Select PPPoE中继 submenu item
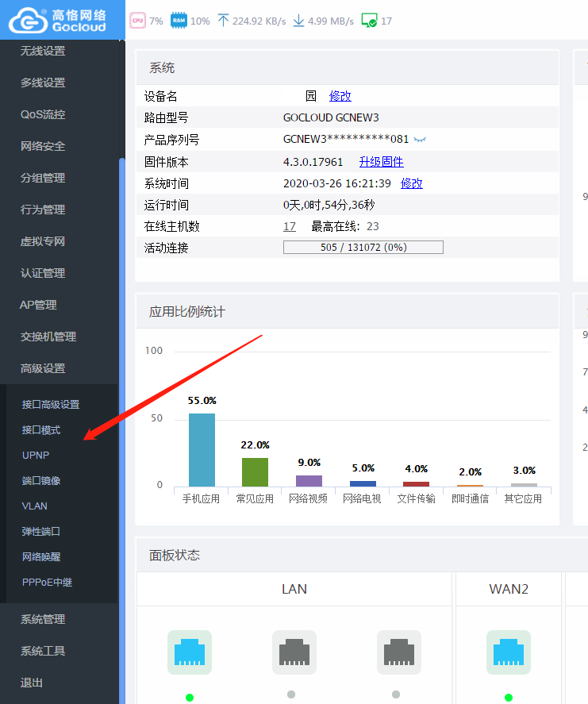 click(x=47, y=583)
